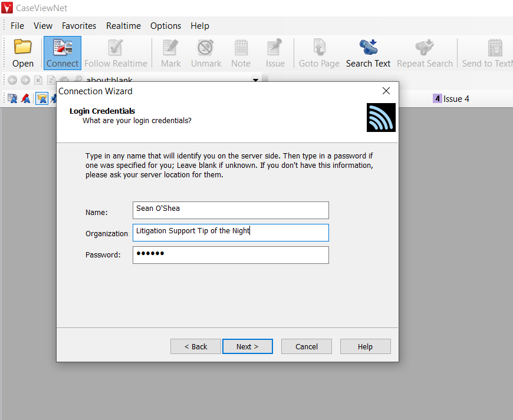Click the 'Name:' field label
This screenshot has width=513, height=420.
[x=97, y=213]
